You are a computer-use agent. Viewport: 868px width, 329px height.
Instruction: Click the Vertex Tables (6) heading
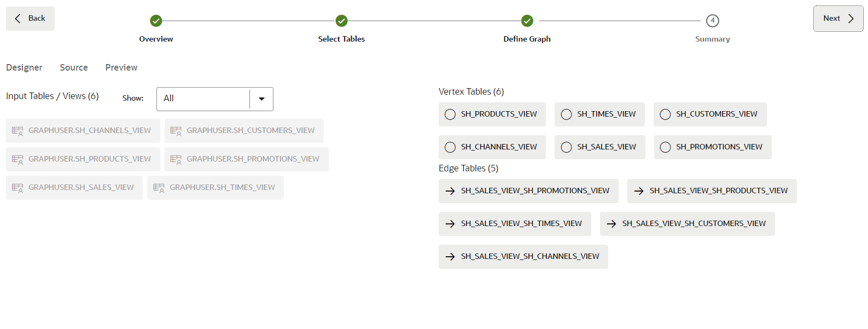coord(471,91)
